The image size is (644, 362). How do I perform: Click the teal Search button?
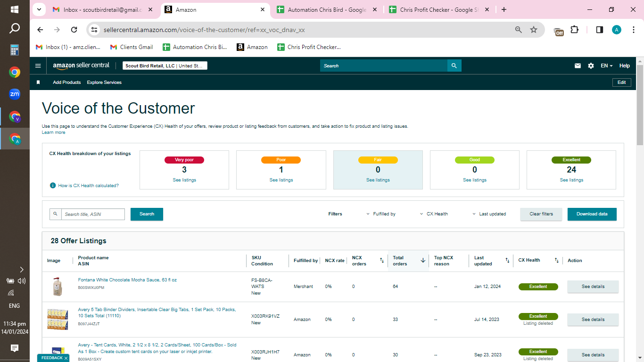[147, 214]
